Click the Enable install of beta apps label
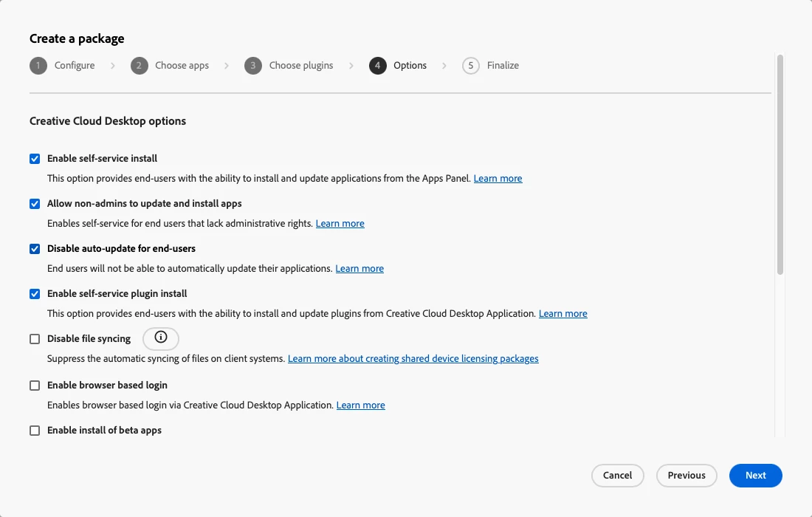 click(104, 431)
